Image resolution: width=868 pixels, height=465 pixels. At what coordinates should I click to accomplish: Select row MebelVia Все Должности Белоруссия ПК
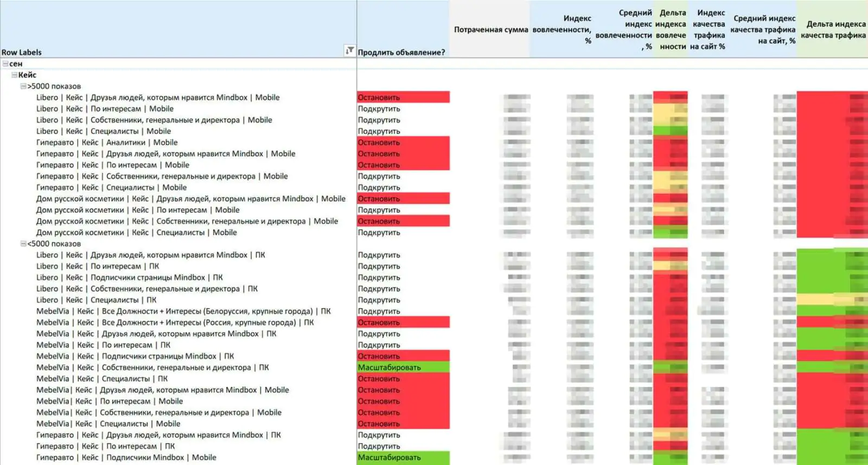pyautogui.click(x=183, y=311)
